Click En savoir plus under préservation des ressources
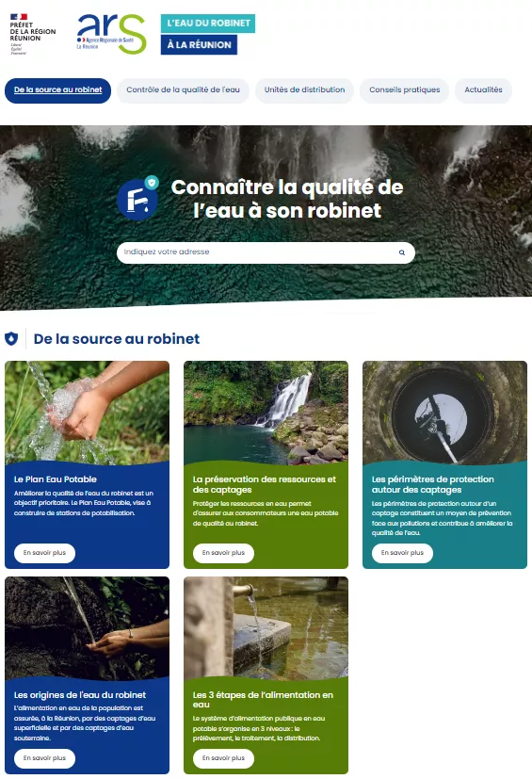The width and height of the screenshot is (532, 779). (x=223, y=553)
